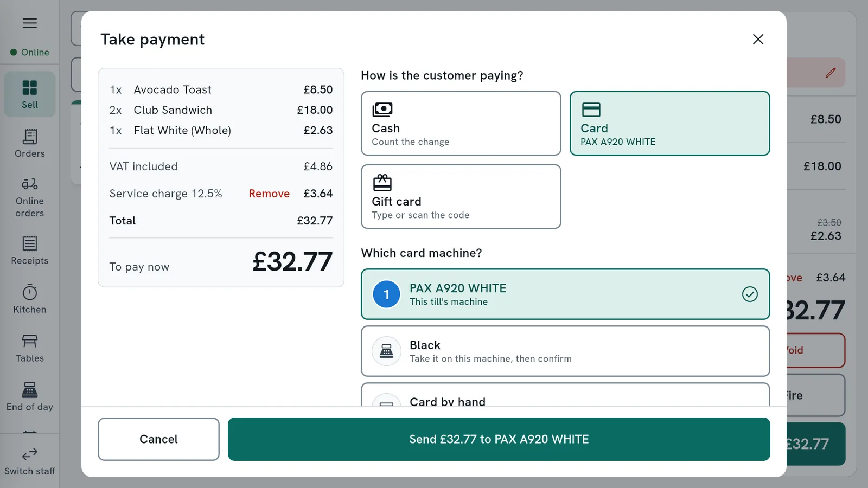Choose Cash payment method
This screenshot has height=488, width=868.
461,123
